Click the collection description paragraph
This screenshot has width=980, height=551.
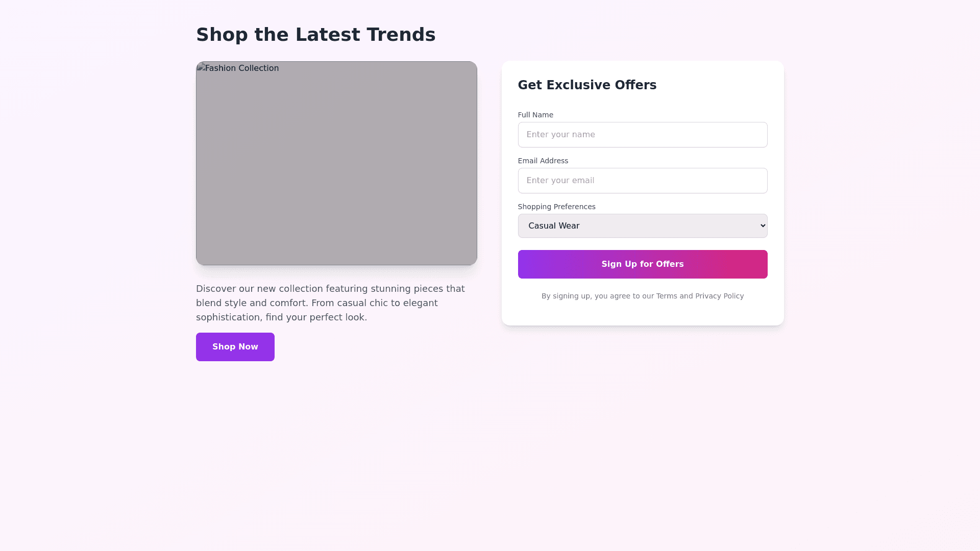pyautogui.click(x=330, y=303)
